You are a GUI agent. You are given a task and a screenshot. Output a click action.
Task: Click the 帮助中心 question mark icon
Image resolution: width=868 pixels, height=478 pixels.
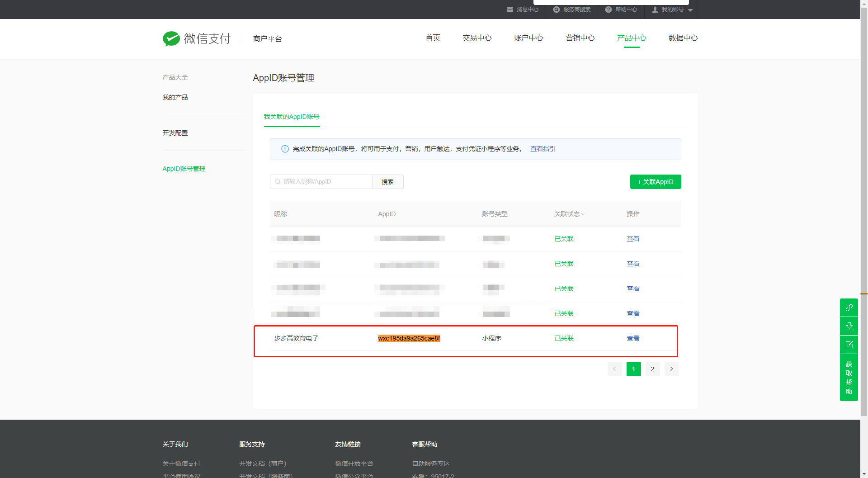click(609, 9)
